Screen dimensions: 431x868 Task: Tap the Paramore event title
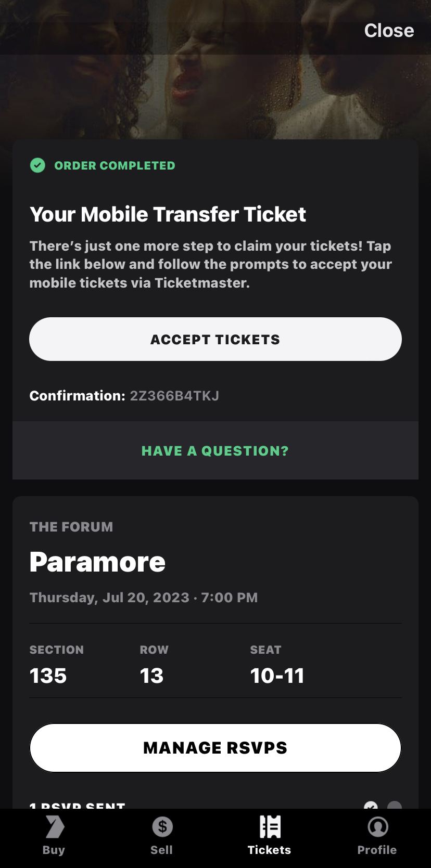(x=97, y=562)
